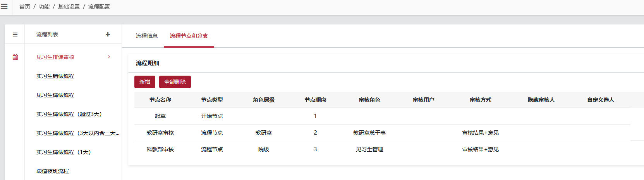
Task: Click the 流程列表 sidebar heading
Action: click(x=47, y=35)
